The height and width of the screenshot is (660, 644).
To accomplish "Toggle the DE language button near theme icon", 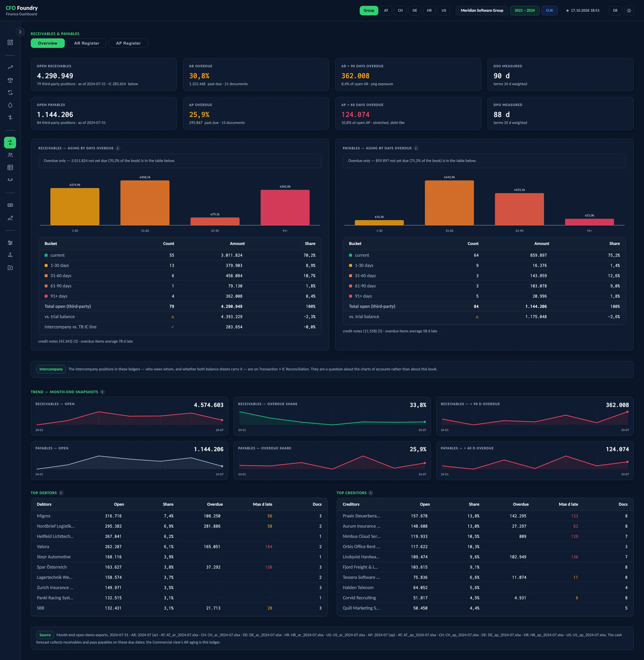I will pos(615,11).
